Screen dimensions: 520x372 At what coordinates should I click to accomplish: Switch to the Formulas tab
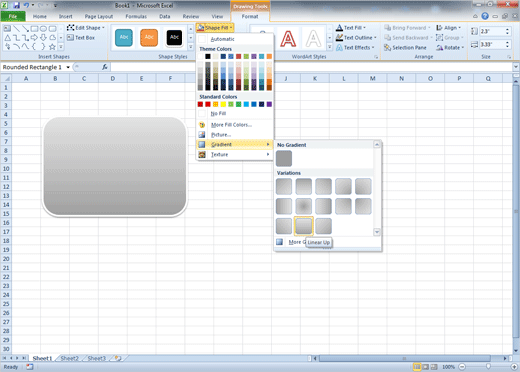pyautogui.click(x=136, y=16)
